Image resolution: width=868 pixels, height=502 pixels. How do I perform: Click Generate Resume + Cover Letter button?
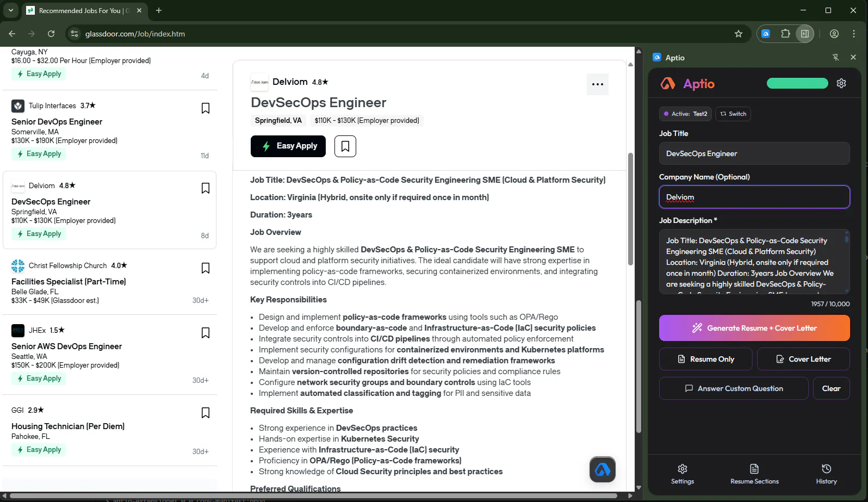pos(754,328)
